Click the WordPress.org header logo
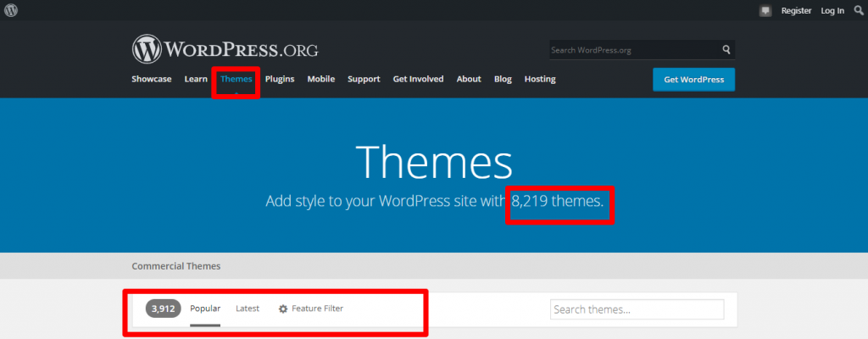The image size is (868, 339). (x=225, y=49)
